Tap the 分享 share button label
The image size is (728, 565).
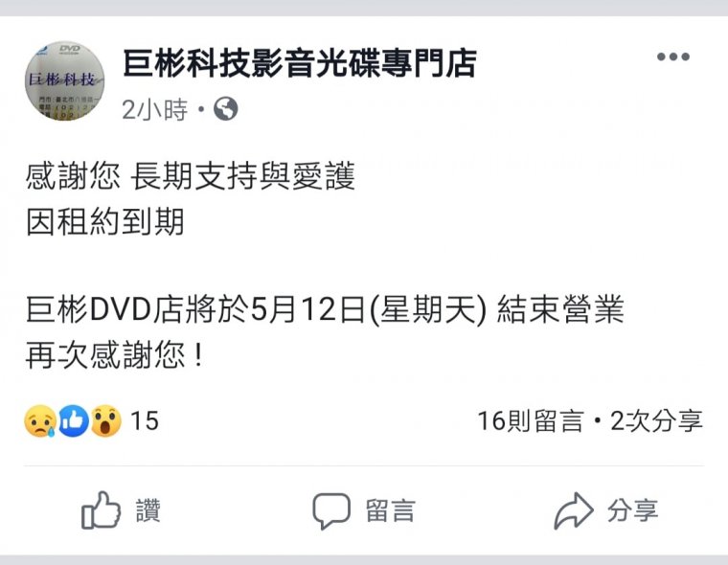632,510
